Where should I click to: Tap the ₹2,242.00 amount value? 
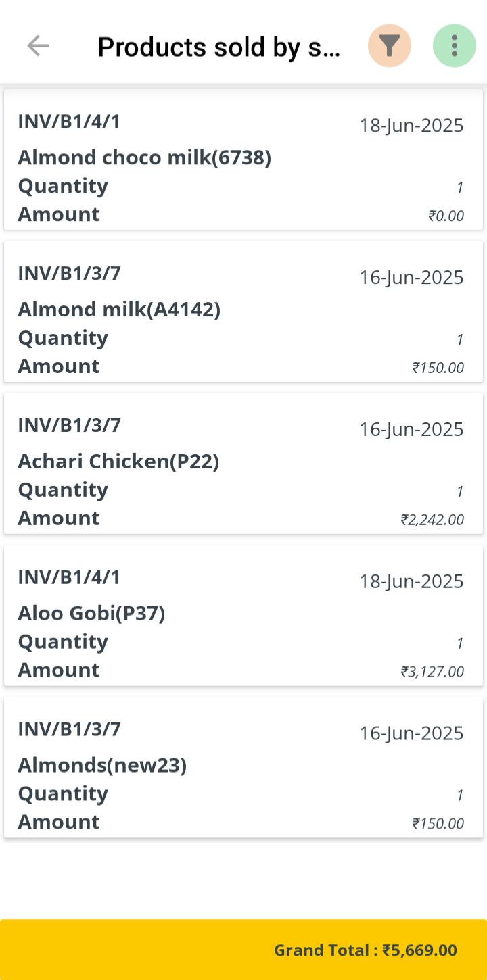pyautogui.click(x=432, y=520)
